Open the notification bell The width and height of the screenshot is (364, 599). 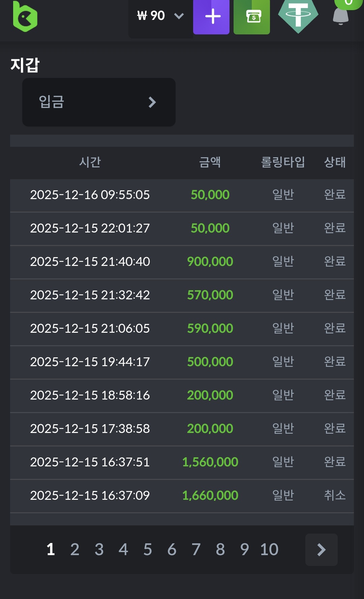341,16
